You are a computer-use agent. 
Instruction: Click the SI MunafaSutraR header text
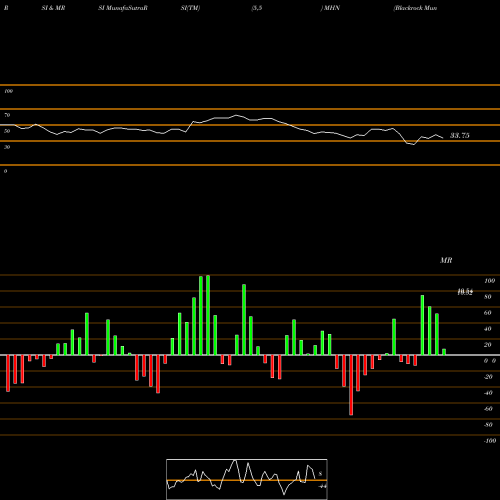pos(123,8)
